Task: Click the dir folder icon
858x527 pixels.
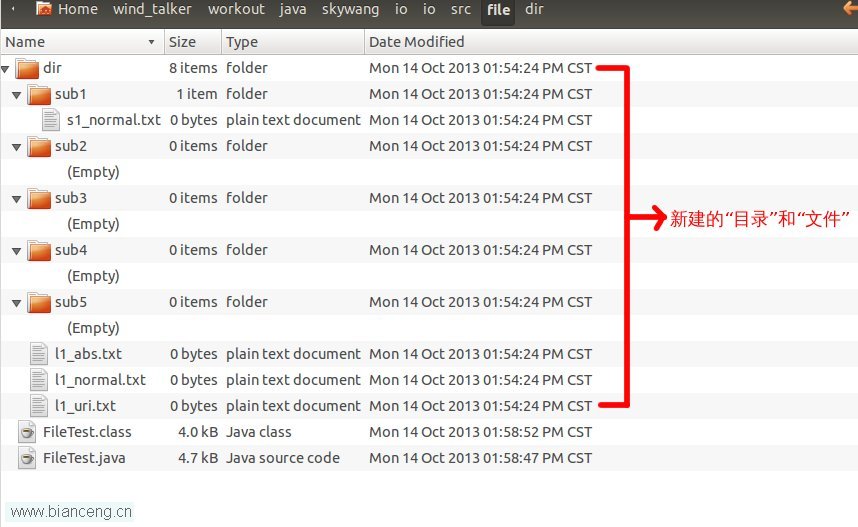Action: pyautogui.click(x=27, y=68)
